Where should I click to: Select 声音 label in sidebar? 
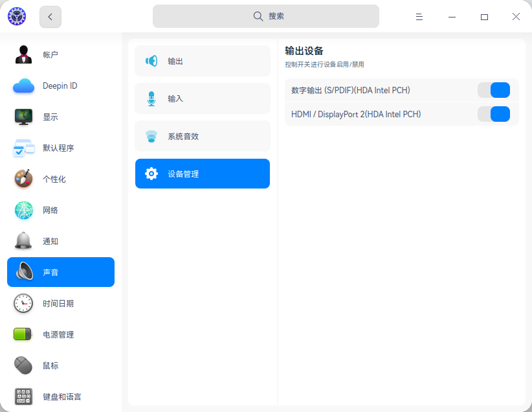click(x=50, y=273)
